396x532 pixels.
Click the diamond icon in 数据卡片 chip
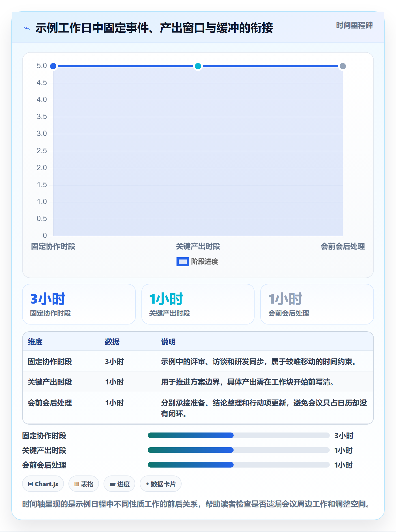coord(147,484)
